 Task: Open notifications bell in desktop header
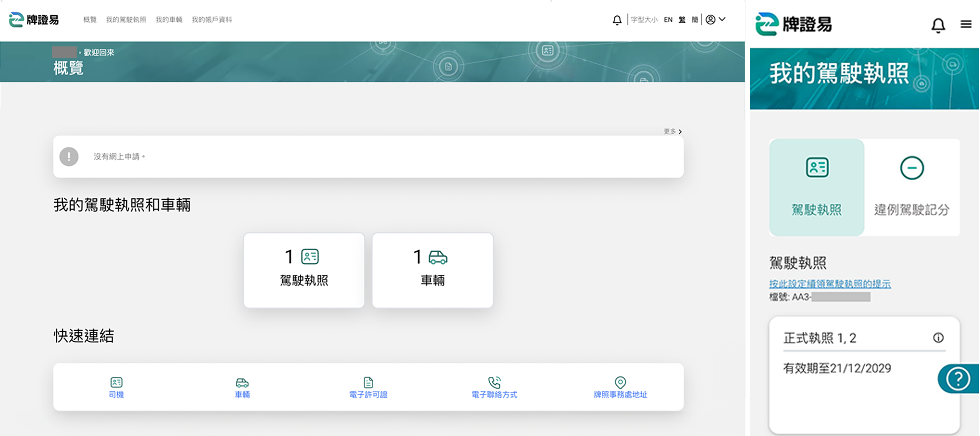617,20
